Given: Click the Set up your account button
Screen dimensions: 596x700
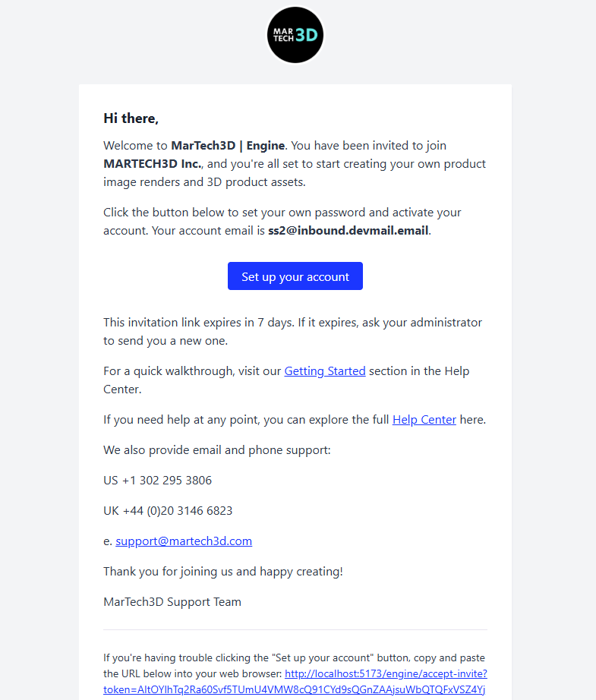Looking at the screenshot, I should (295, 276).
